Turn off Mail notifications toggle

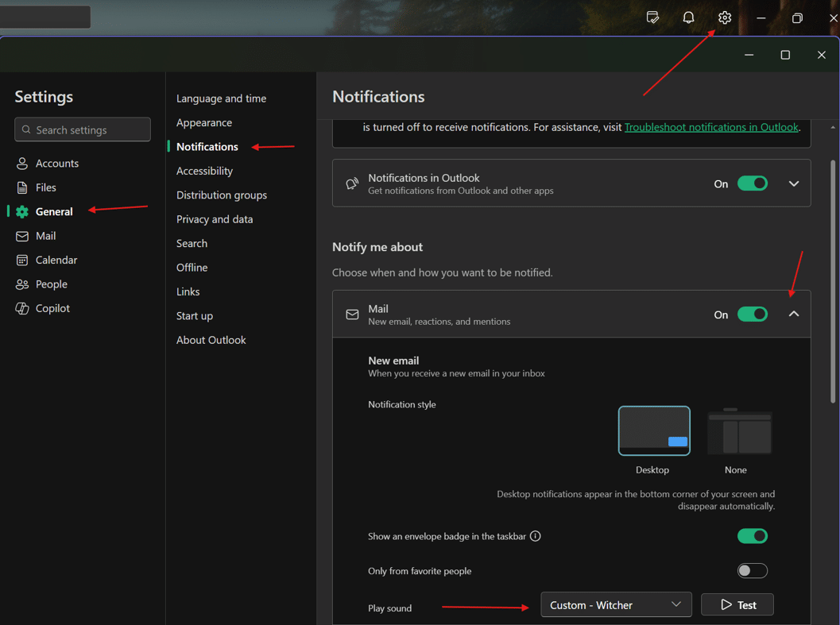coord(752,314)
